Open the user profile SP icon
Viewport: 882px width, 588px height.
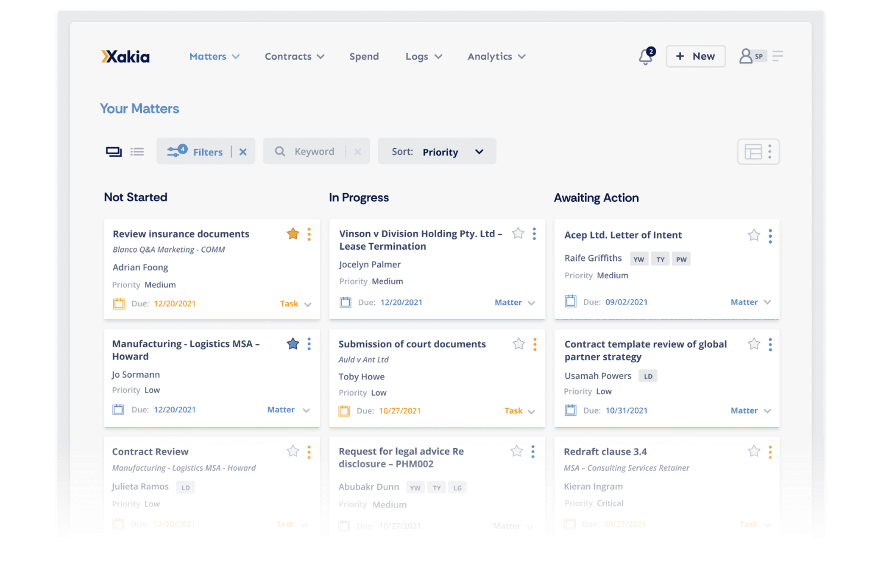pyautogui.click(x=752, y=56)
